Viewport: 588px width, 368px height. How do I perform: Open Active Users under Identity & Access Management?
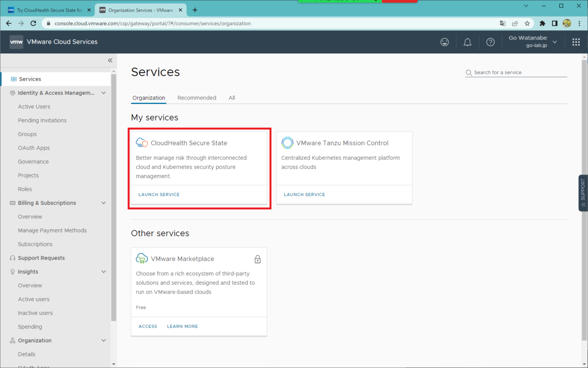pyautogui.click(x=34, y=107)
